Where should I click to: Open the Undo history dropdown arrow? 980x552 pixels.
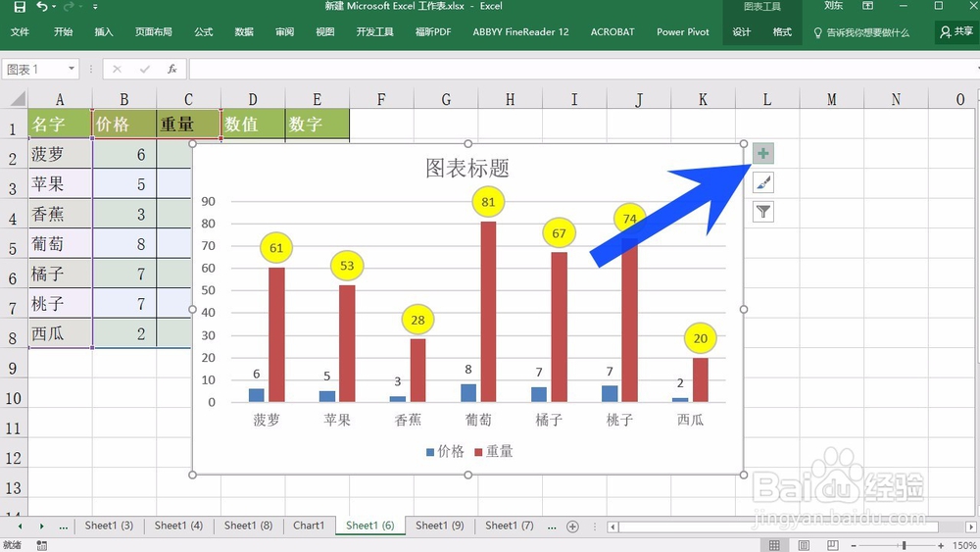[54, 7]
